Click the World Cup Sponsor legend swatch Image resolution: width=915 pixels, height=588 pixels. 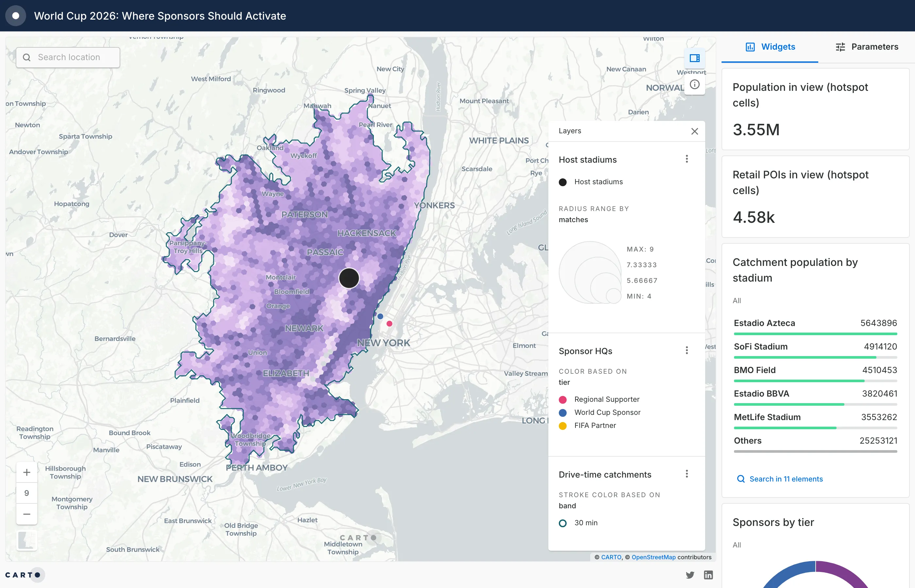(x=562, y=412)
